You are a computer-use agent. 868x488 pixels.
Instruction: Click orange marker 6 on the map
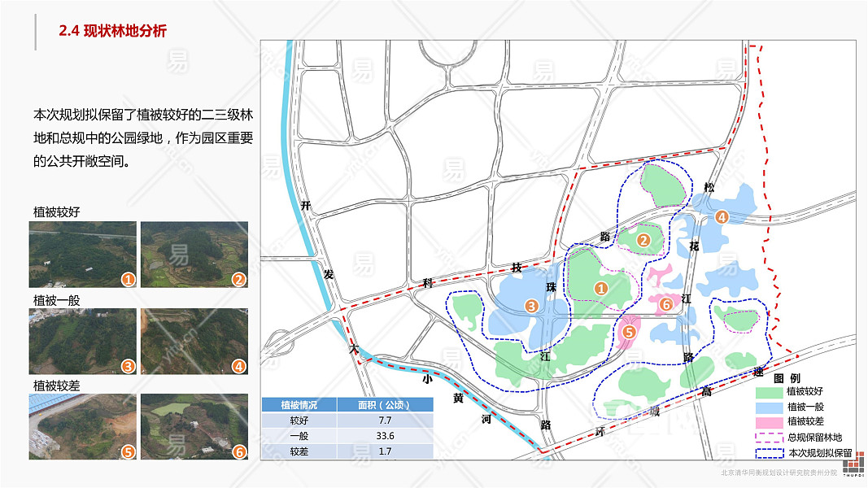(665, 303)
